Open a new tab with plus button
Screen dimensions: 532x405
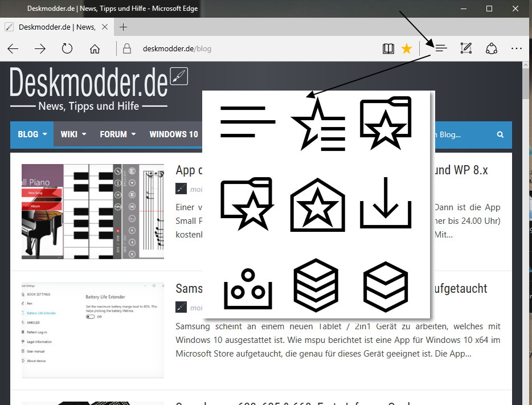pyautogui.click(x=123, y=27)
